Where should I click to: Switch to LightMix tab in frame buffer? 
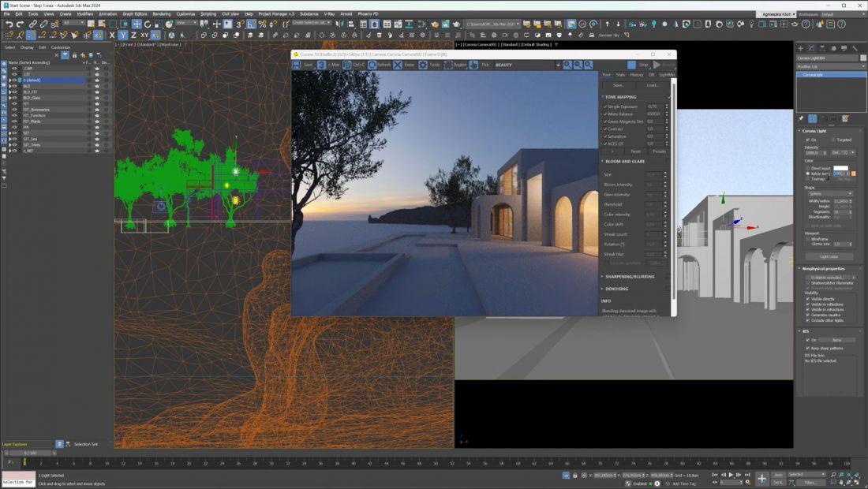[x=667, y=75]
